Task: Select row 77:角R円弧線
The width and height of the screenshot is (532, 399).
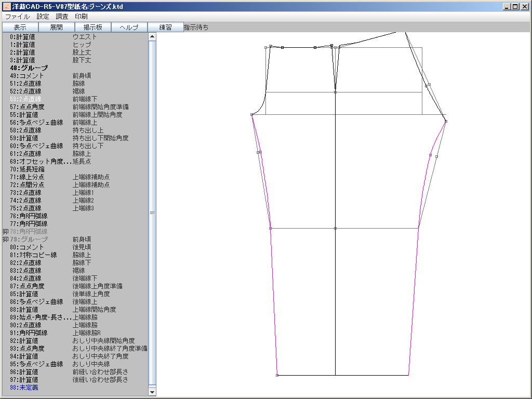Action: [75, 224]
